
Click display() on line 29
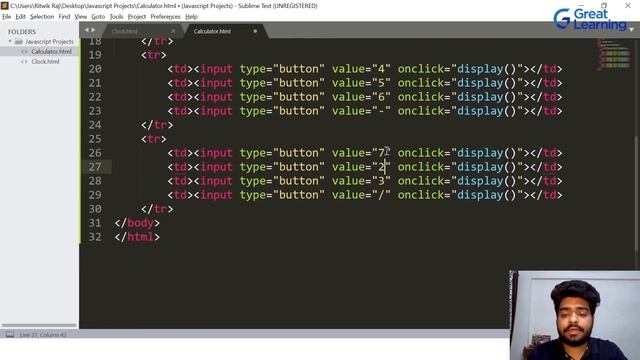coord(487,195)
